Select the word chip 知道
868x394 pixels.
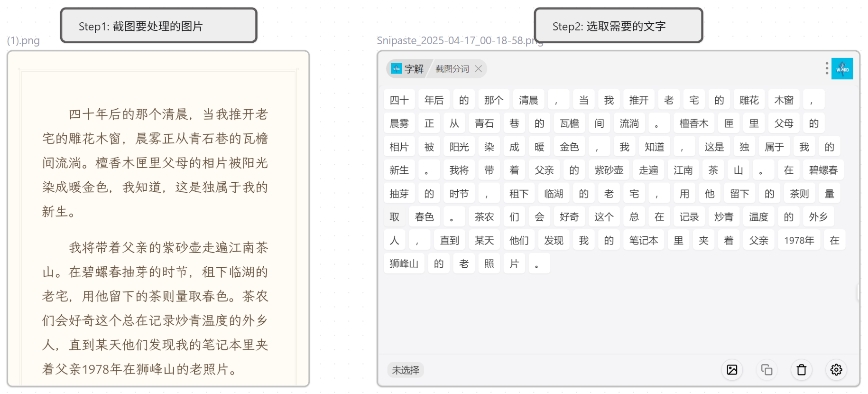(655, 147)
